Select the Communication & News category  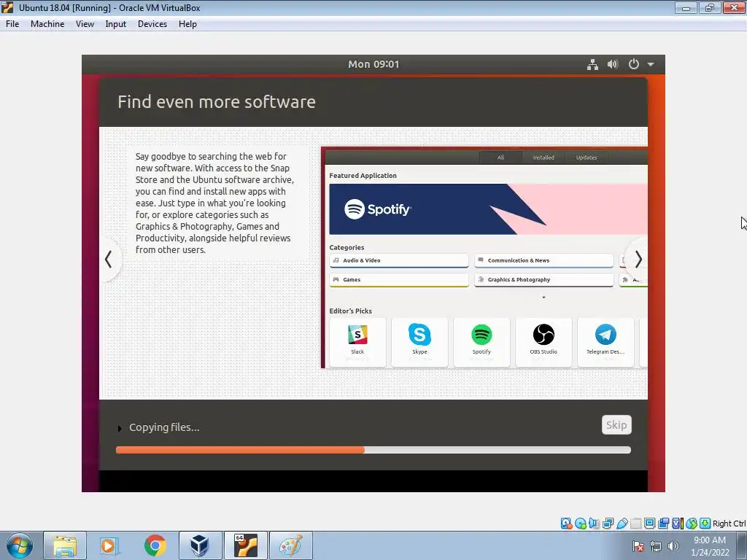543,260
